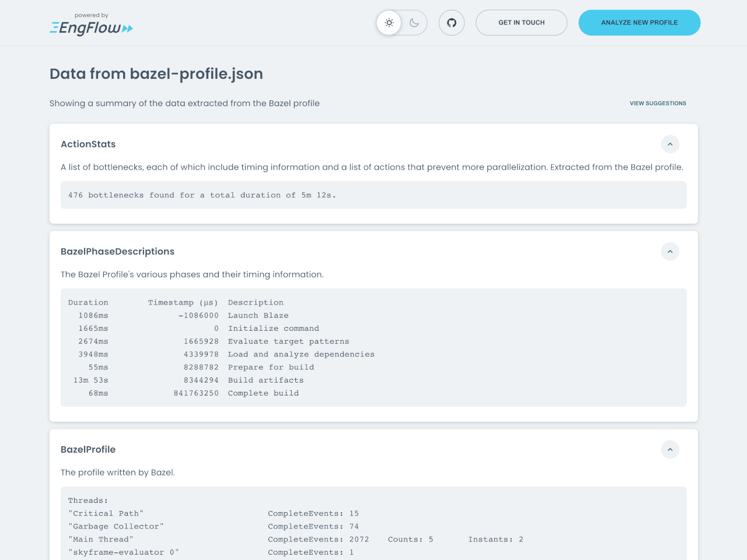Screen dimensions: 747x560
Task: Click the BazelProfile heading
Action: coord(88,449)
